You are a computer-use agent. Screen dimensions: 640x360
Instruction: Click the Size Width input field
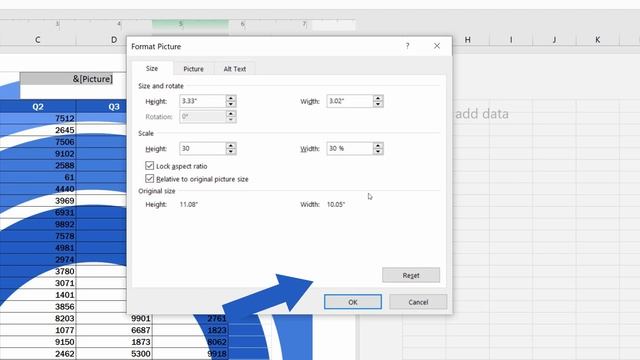click(350, 101)
